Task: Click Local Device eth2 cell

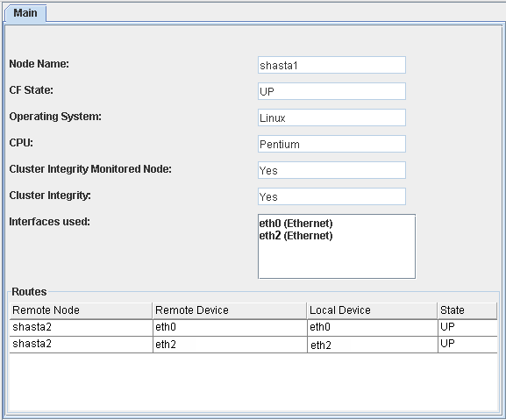Action: pos(372,345)
